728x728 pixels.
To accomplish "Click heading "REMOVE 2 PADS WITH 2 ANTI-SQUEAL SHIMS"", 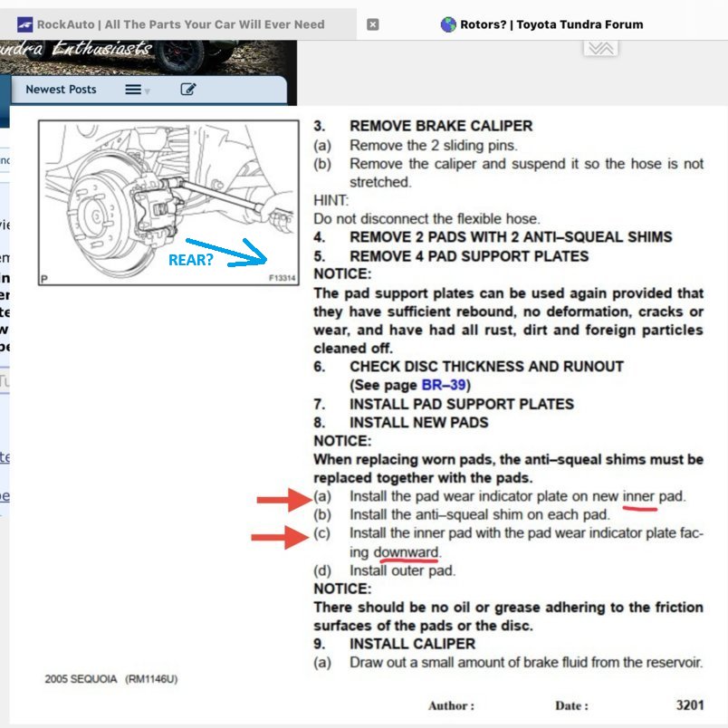I will (x=511, y=237).
